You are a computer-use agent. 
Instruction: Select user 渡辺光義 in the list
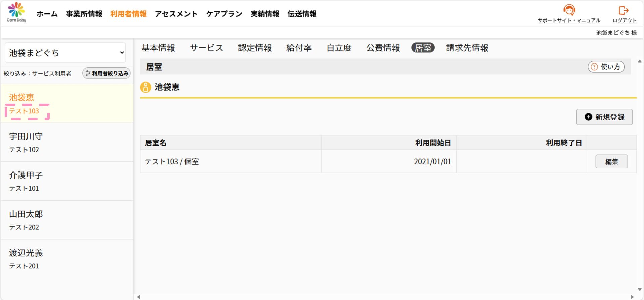[67, 259]
